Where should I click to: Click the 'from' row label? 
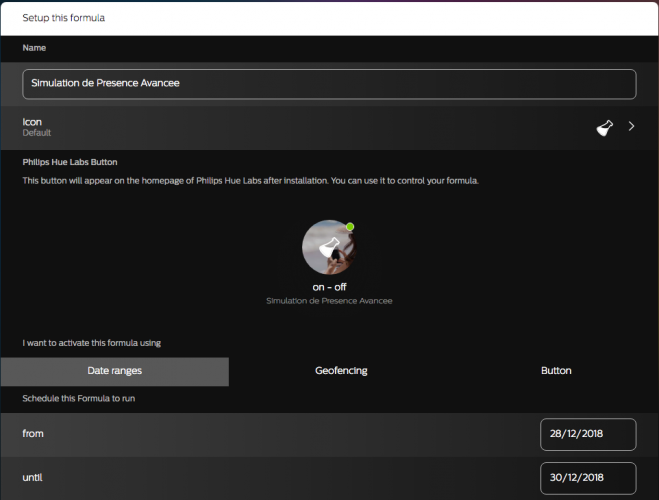pos(33,434)
